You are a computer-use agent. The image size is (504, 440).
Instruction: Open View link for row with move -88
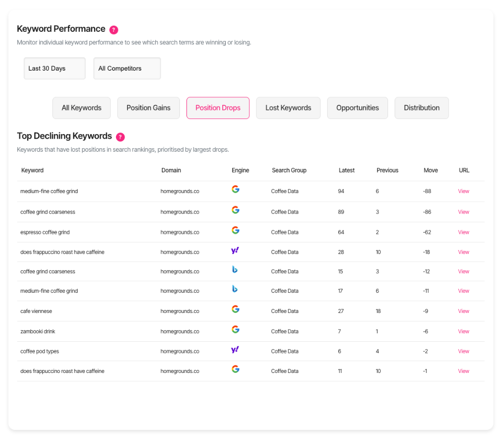[x=464, y=191]
